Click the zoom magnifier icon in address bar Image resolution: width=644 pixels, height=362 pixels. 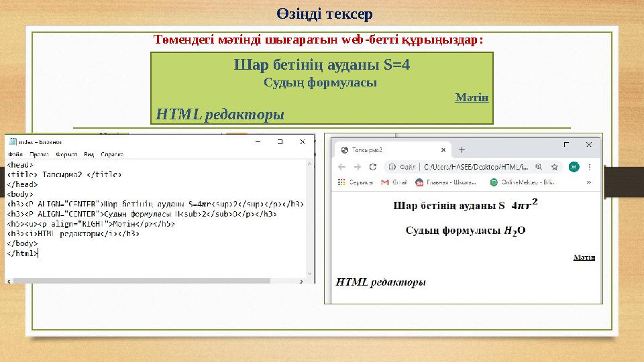(x=539, y=167)
